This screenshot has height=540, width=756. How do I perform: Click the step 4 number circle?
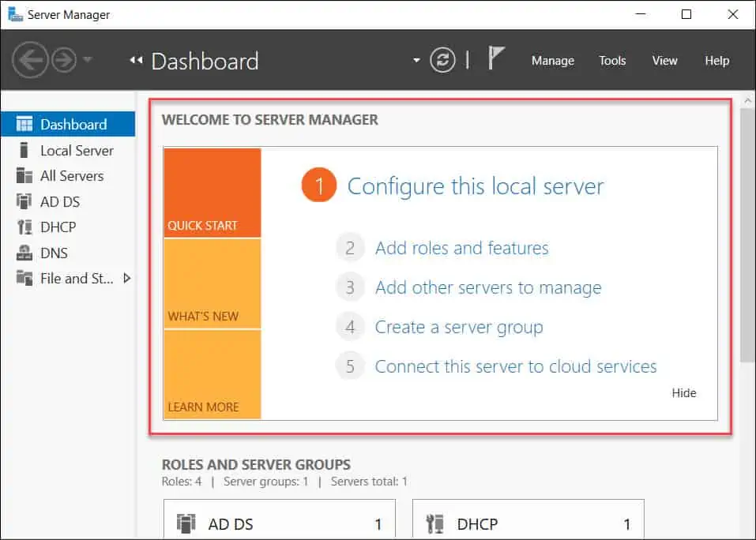point(350,327)
